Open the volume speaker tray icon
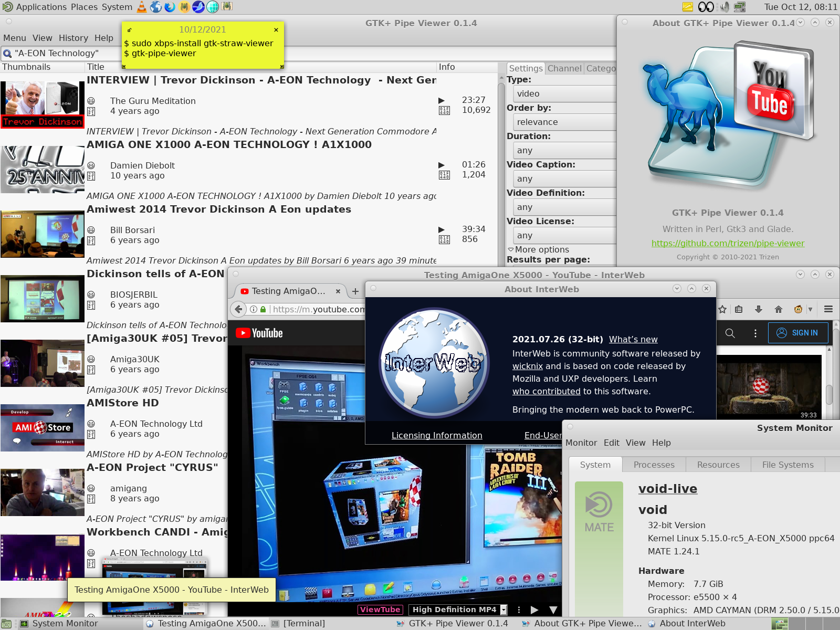 coord(724,7)
